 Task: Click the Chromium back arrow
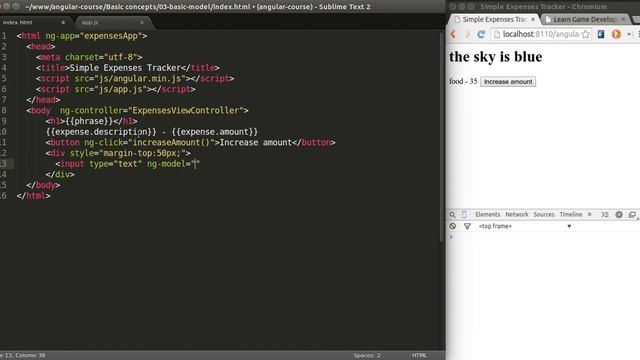pyautogui.click(x=453, y=34)
